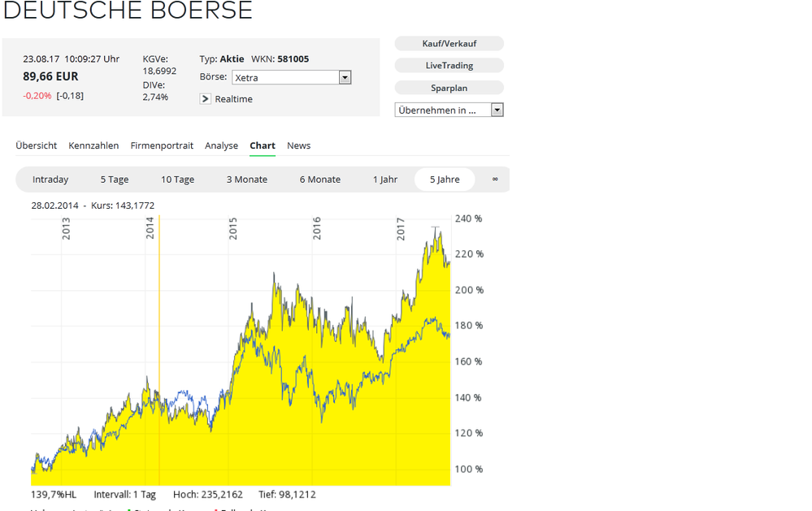Open LiveTrading
This screenshot has height=511, width=812.
pos(449,65)
